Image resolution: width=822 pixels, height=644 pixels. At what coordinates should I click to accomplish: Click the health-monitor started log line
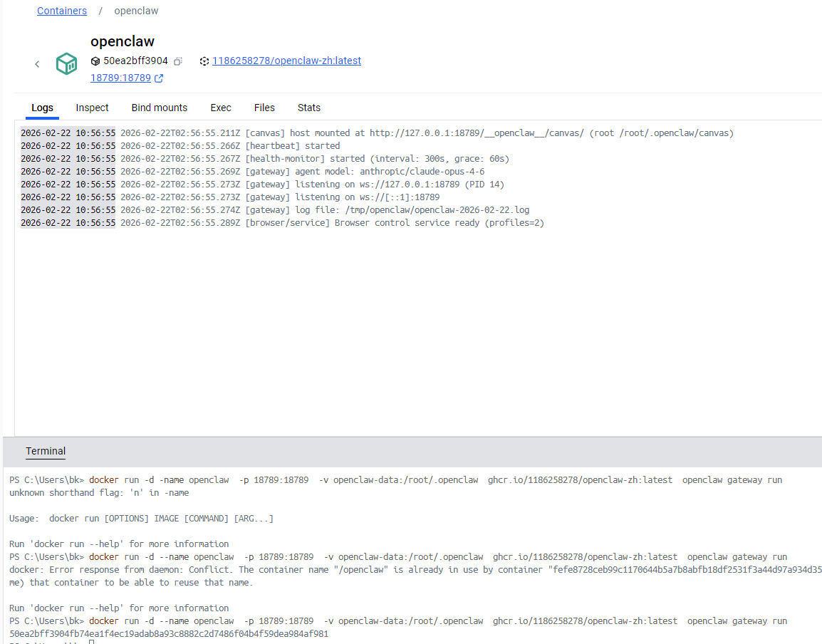[265, 159]
